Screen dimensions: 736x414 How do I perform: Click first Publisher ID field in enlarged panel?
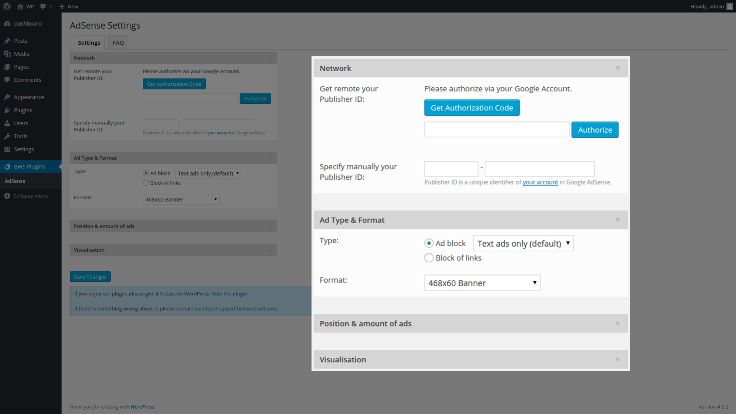click(x=451, y=169)
